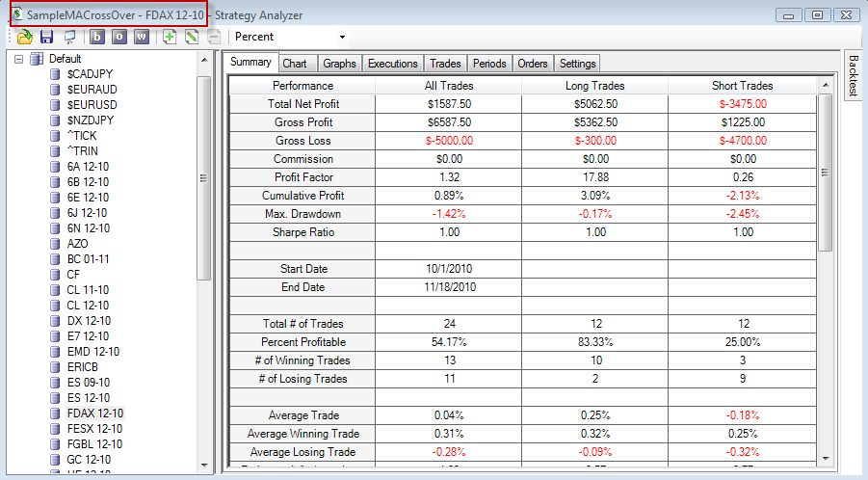
Task: Select FGBL 12-10 in the tree
Action: (x=94, y=444)
